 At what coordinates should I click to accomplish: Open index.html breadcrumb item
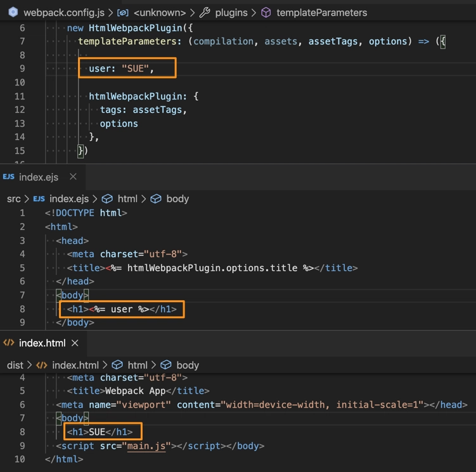pos(75,365)
